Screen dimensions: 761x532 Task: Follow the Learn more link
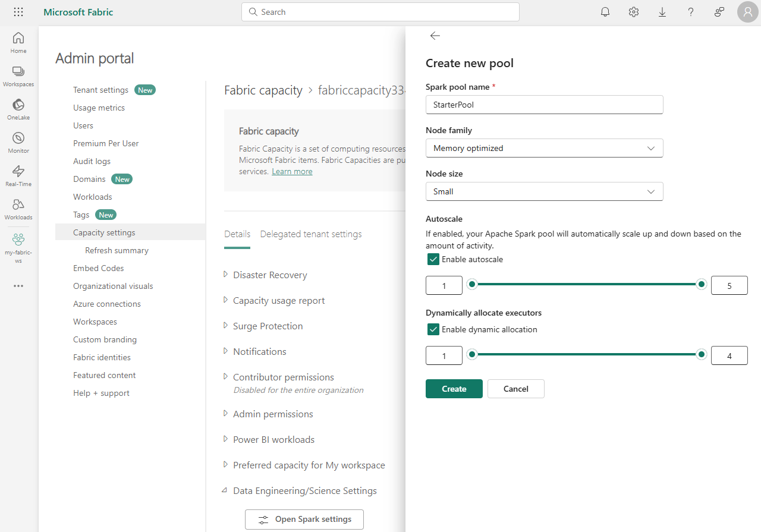tap(292, 171)
